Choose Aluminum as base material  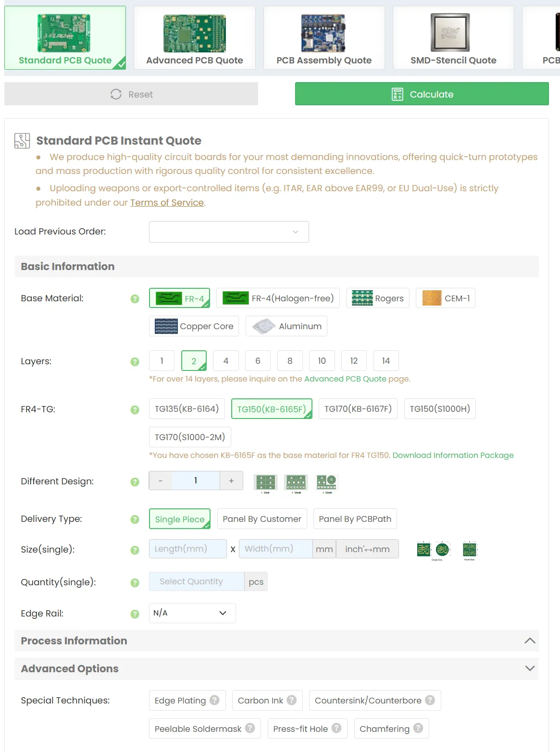tap(286, 326)
